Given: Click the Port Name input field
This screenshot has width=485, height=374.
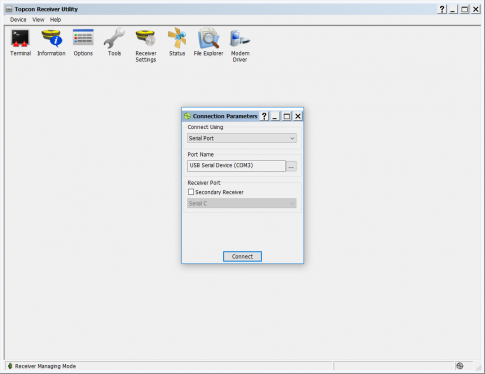Looking at the screenshot, I should 236,166.
